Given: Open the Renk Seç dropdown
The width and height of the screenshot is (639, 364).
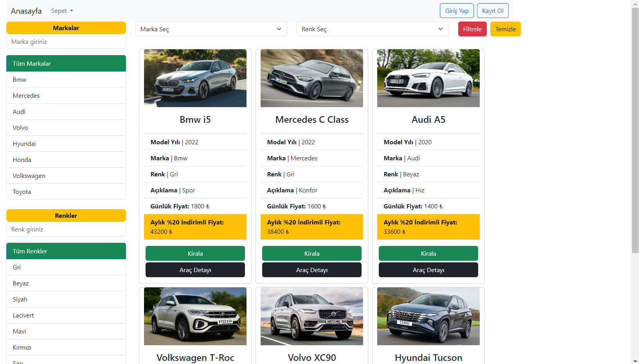Looking at the screenshot, I should (373, 29).
